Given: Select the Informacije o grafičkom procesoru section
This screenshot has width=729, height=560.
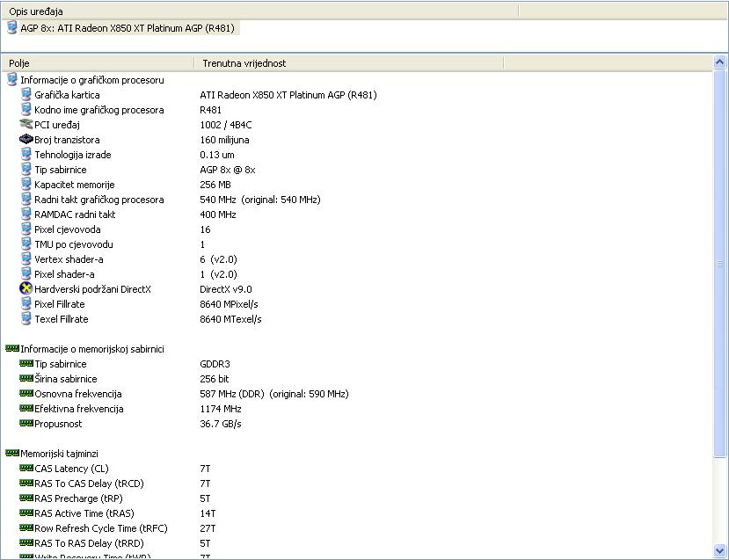Looking at the screenshot, I should (91, 80).
